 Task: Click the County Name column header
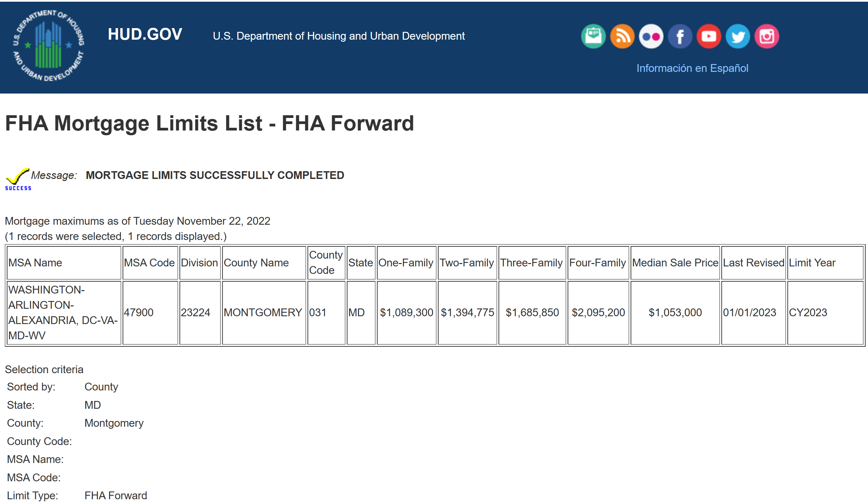264,263
